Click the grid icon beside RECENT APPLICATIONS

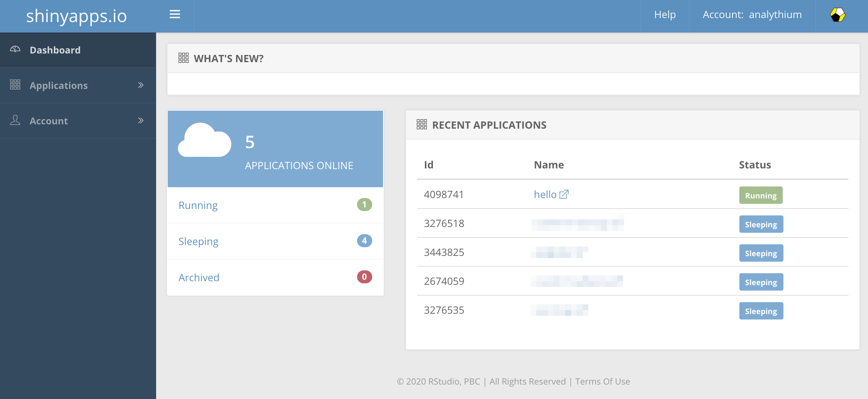[x=422, y=124]
